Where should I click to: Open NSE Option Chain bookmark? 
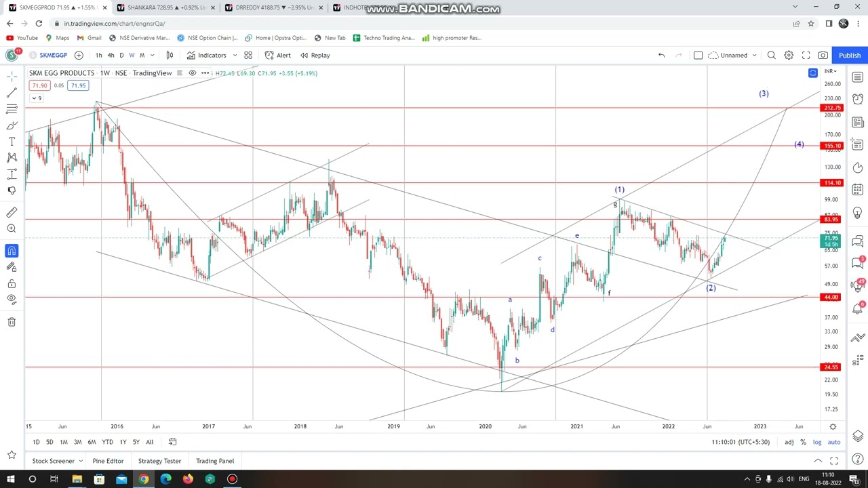point(208,38)
